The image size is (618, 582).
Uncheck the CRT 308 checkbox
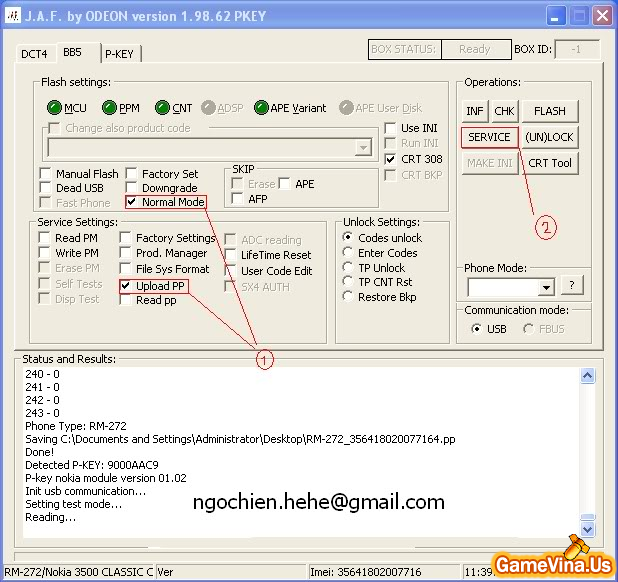[x=390, y=159]
